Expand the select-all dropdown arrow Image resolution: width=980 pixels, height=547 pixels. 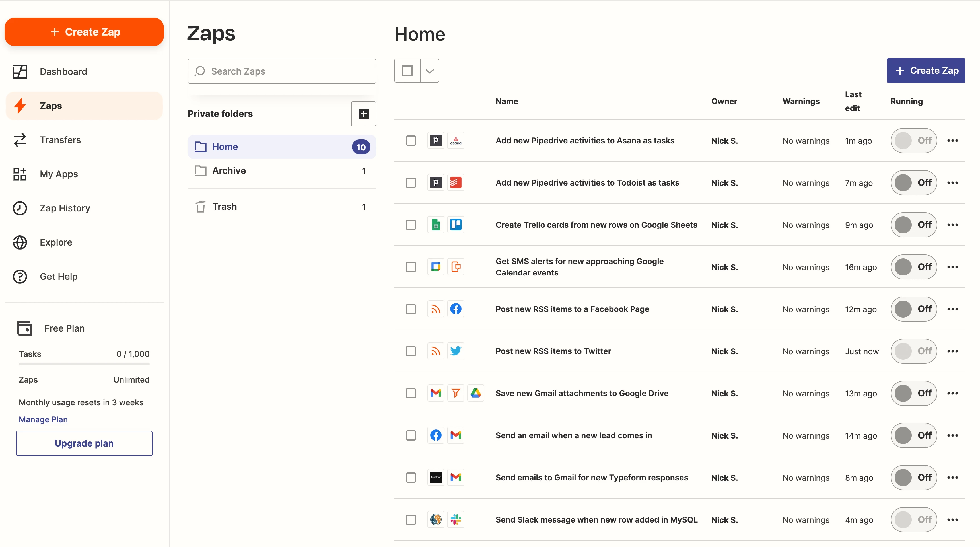[429, 71]
